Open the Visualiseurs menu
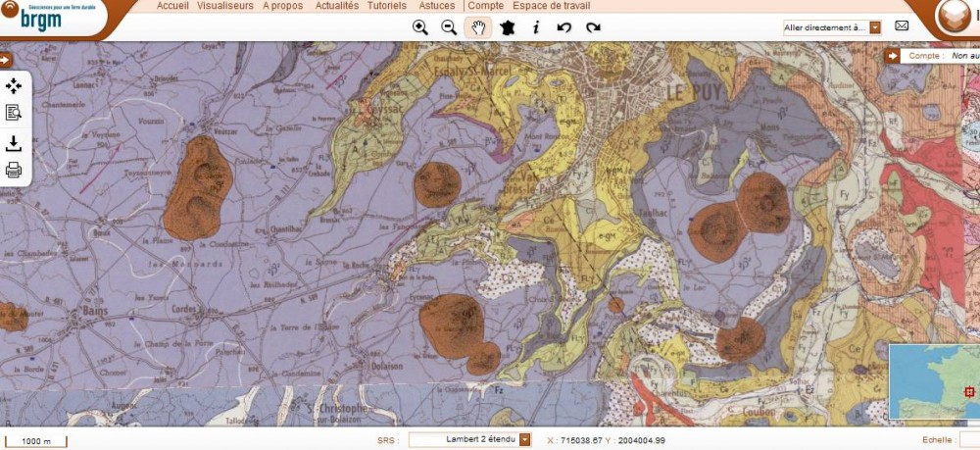The width and height of the screenshot is (980, 450). [225, 6]
